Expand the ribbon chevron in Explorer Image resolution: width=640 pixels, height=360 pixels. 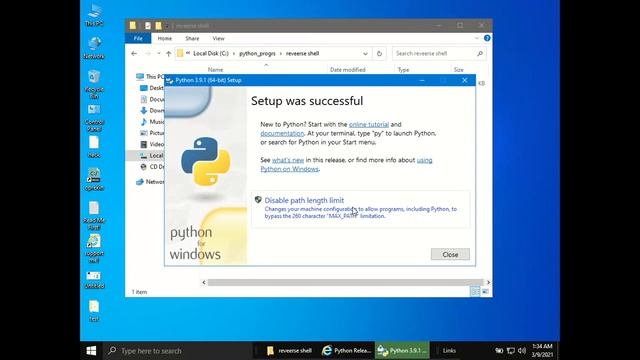coord(476,38)
